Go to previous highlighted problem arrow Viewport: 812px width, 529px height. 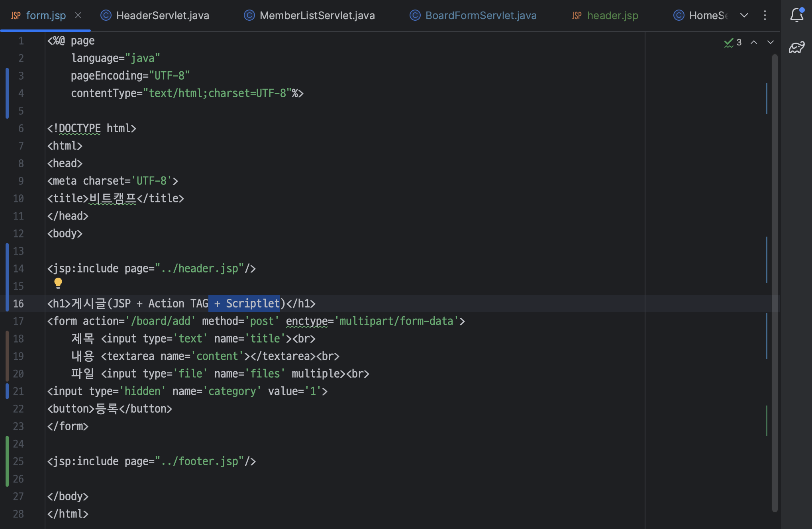754,42
